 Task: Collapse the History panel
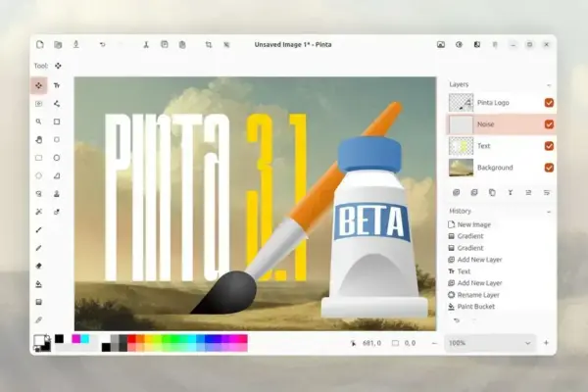coord(549,212)
